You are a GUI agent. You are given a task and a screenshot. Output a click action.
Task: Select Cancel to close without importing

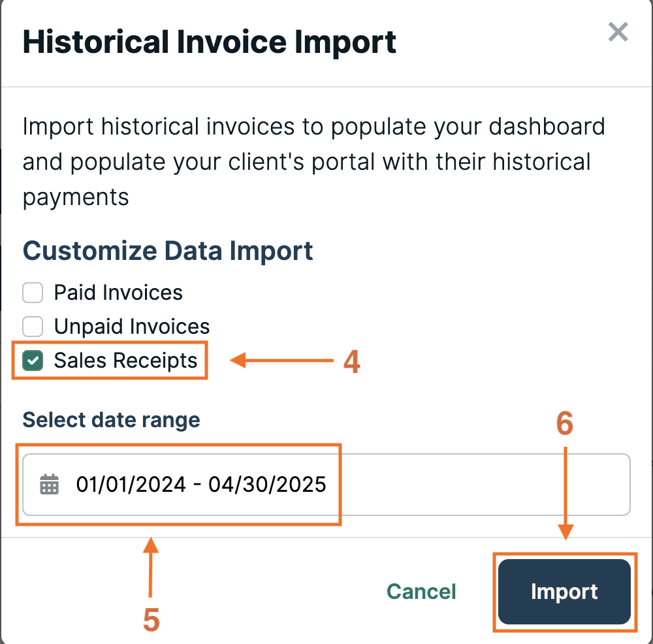(421, 591)
